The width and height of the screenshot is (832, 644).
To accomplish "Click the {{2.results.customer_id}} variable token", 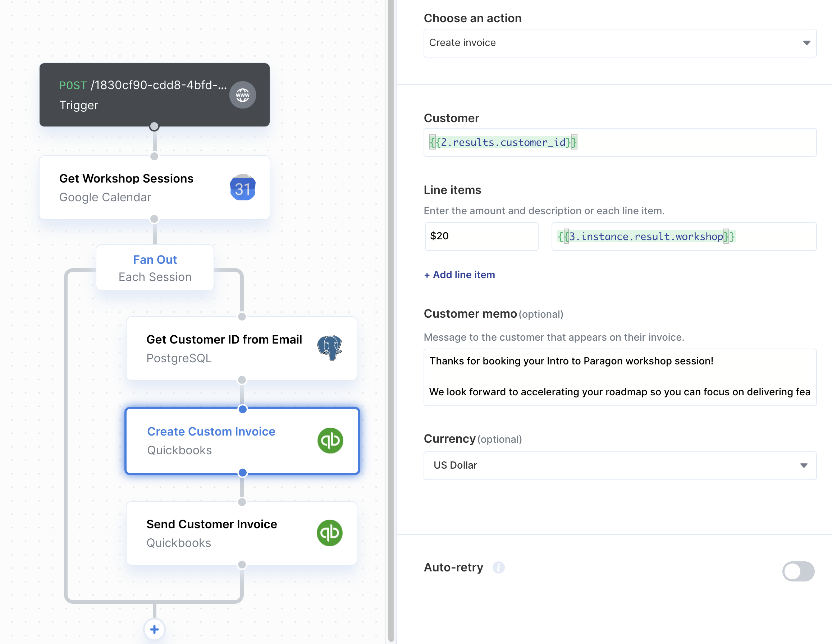I will [x=503, y=142].
